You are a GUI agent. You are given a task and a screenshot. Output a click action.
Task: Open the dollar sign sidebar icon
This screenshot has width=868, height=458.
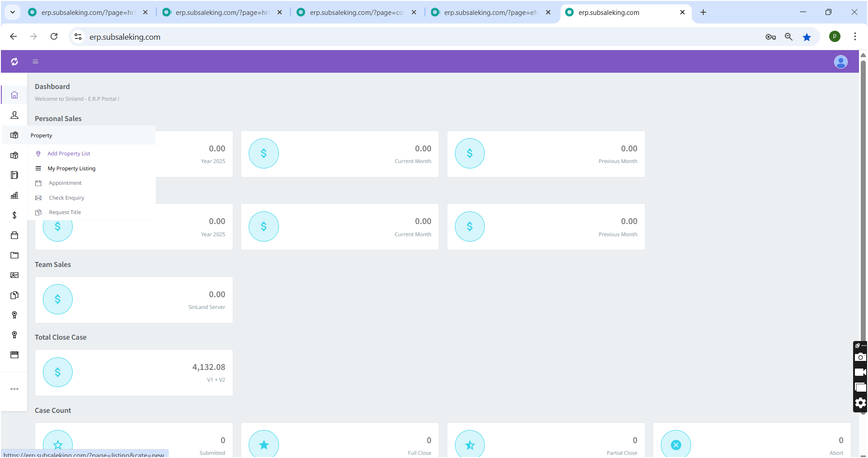(14, 215)
